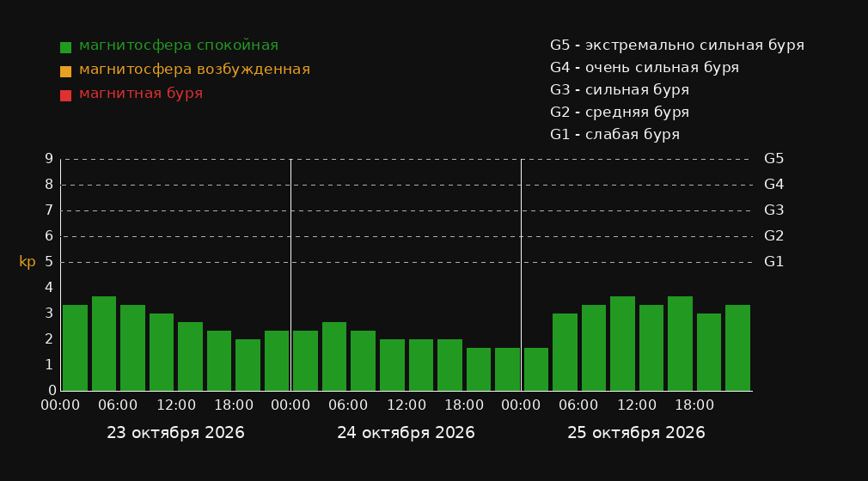This screenshot has height=481, width=868.
Task: Select the legend text 'магнитная буря'
Action: (x=141, y=94)
